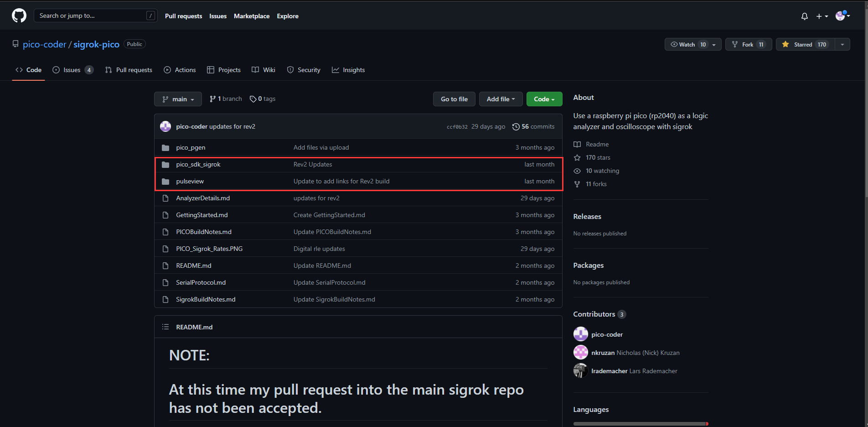868x427 pixels.
Task: Click the AnalyzerDetails.md file icon
Action: point(165,198)
